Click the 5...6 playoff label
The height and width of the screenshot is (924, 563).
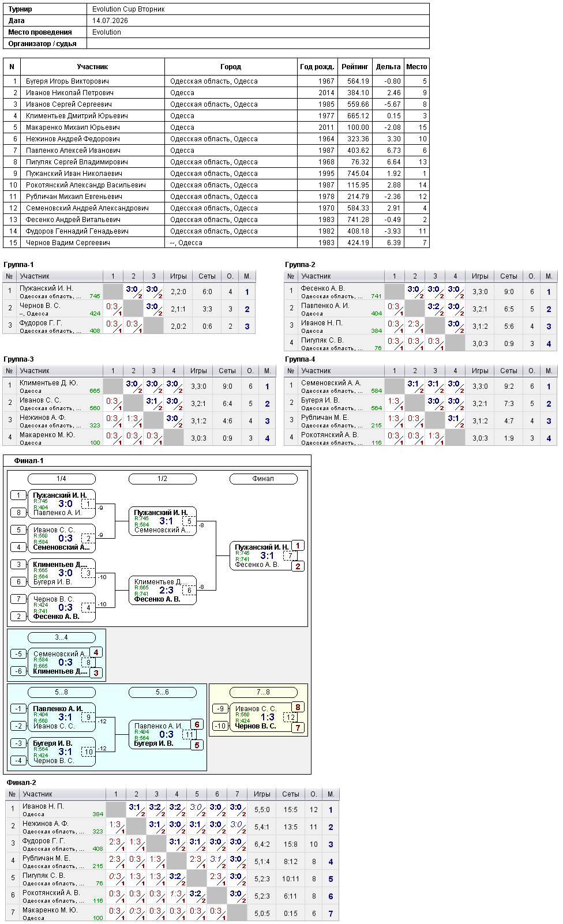(162, 692)
